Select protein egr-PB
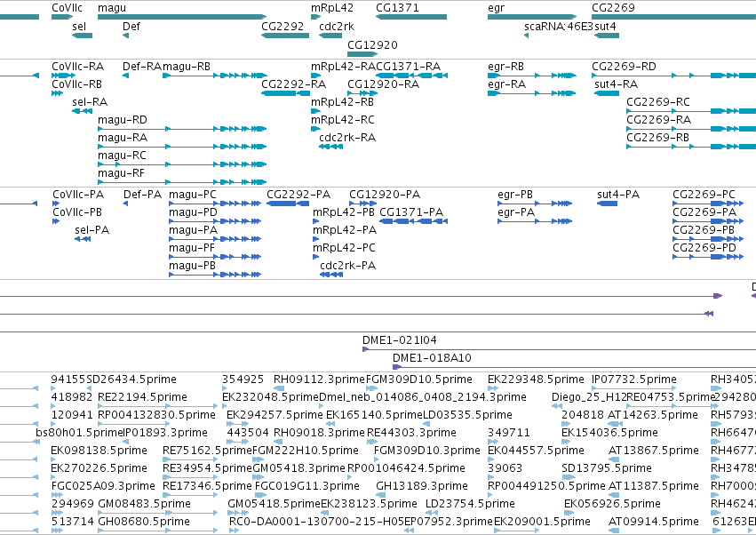 point(515,195)
